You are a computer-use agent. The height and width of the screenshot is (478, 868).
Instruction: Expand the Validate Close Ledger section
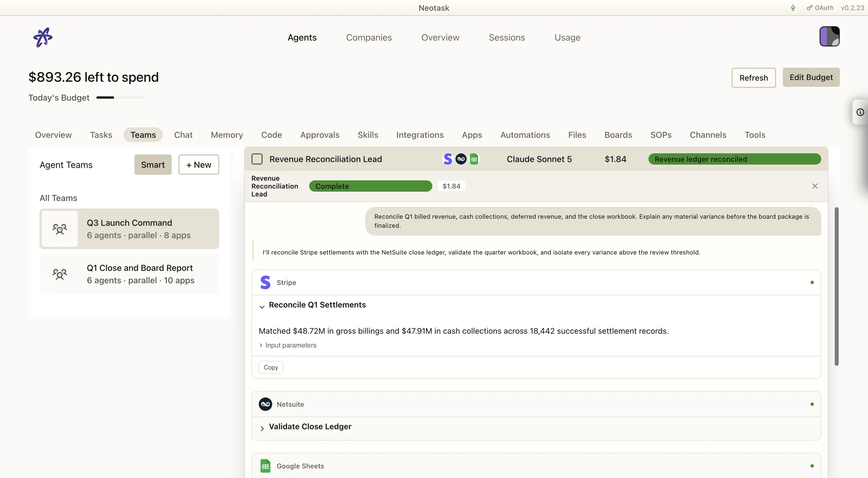point(262,428)
